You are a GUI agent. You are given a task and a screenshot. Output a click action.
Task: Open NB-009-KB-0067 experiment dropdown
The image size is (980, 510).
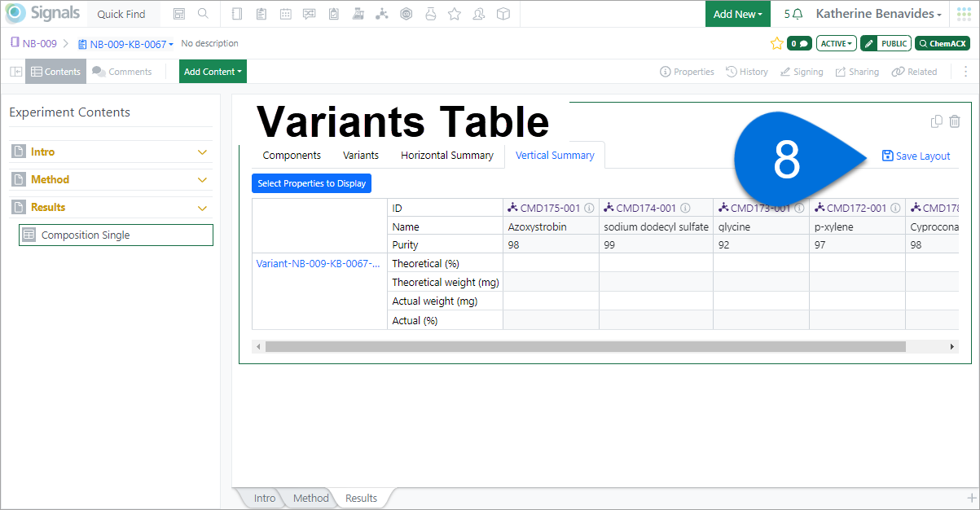[125, 44]
